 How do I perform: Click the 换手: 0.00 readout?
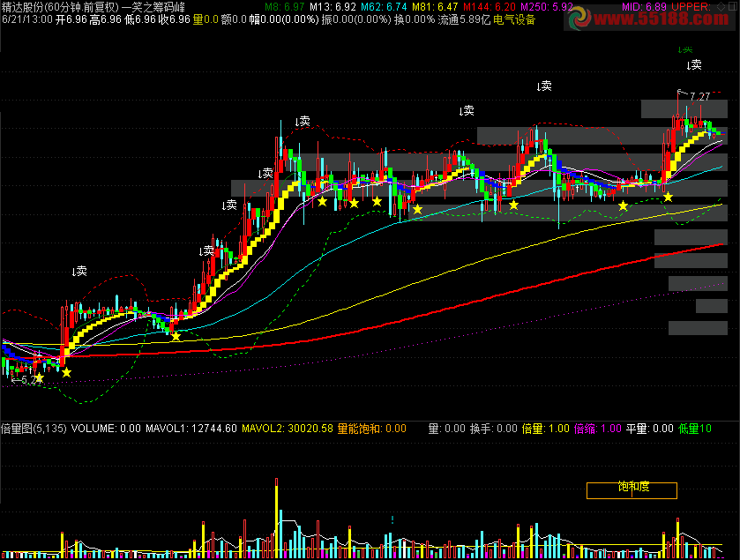point(494,429)
